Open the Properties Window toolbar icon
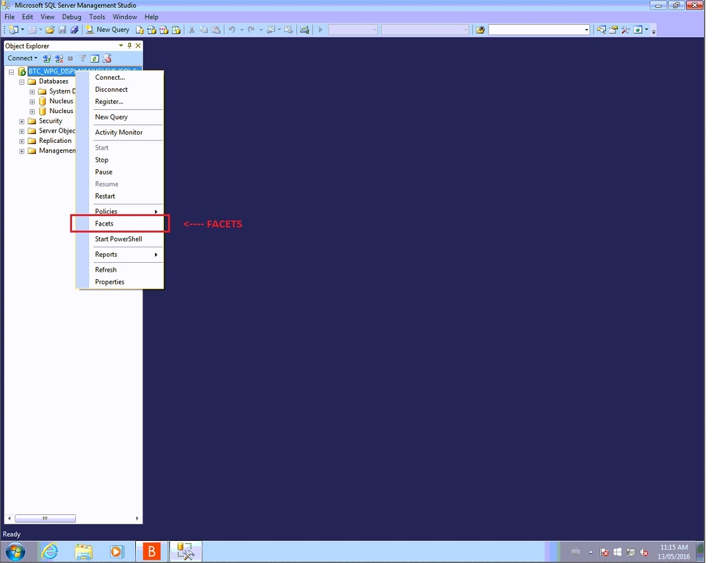728x563 pixels. (x=613, y=30)
